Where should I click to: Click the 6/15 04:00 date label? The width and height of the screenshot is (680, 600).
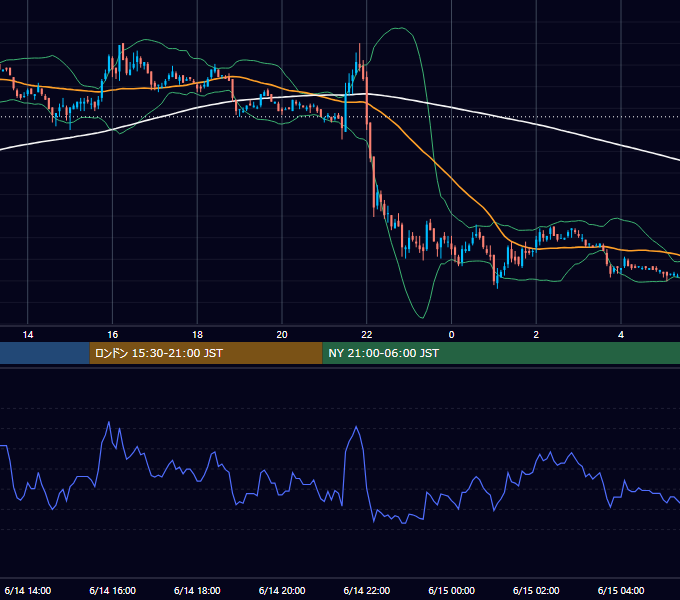pos(621,590)
